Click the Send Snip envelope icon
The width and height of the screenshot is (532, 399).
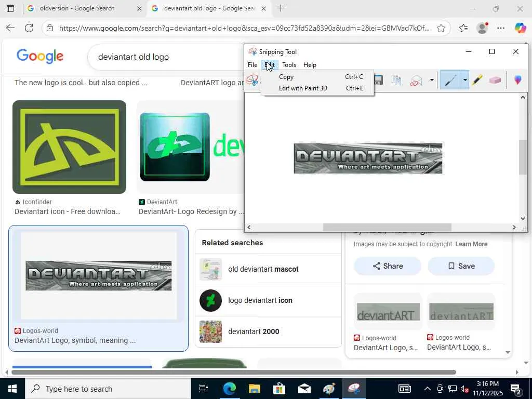click(x=416, y=81)
